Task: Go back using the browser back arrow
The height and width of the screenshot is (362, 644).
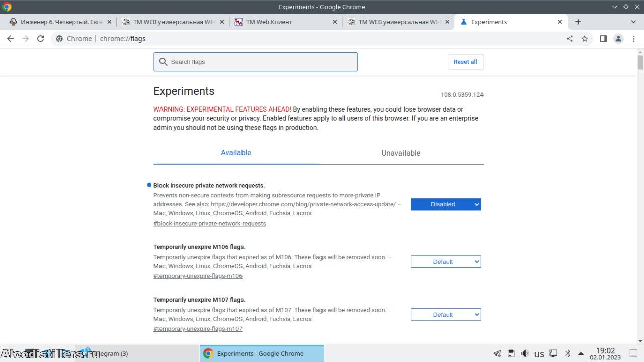Action: click(x=11, y=39)
